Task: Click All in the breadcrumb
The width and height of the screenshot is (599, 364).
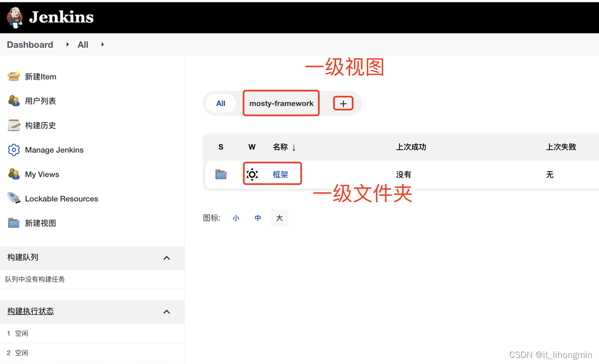Action: pos(83,44)
